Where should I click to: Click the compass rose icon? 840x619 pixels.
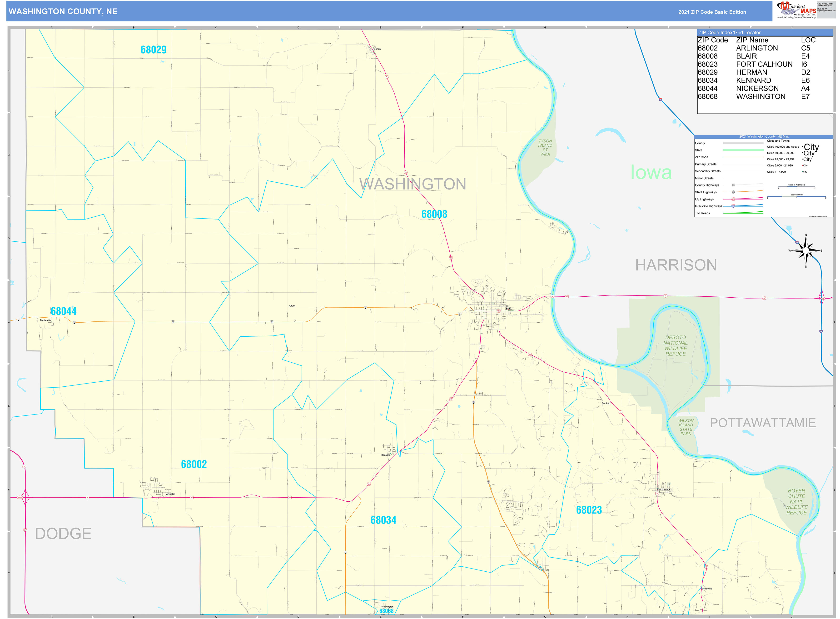[x=805, y=250]
